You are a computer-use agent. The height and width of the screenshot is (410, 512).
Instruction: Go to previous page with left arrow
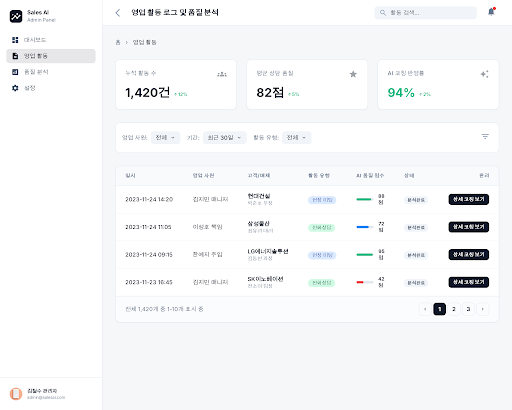tap(425, 309)
